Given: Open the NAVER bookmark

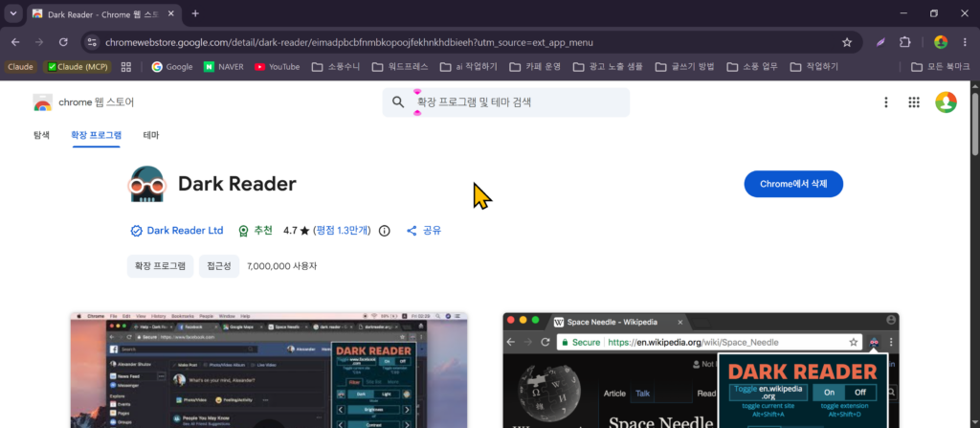Looking at the screenshot, I should point(223,67).
